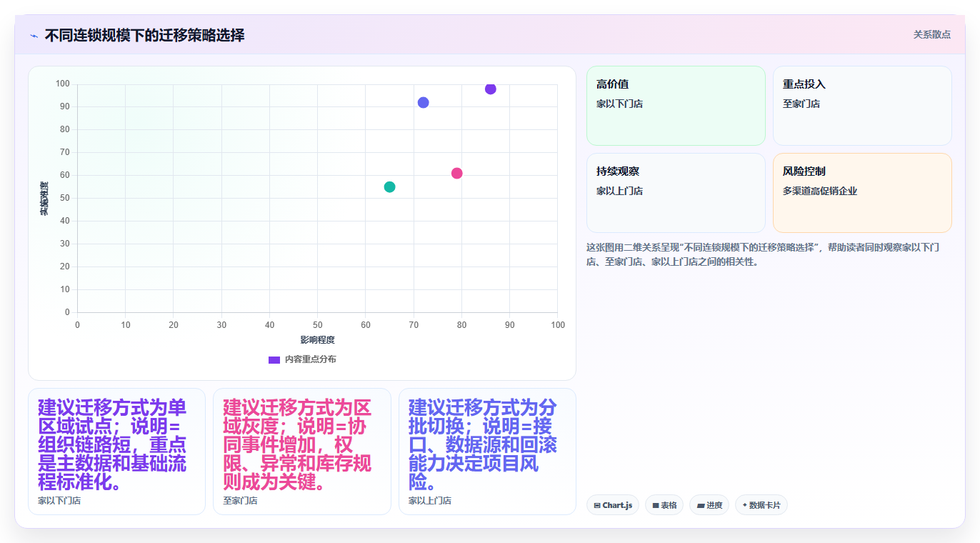Select the purple scatter point near top
The width and height of the screenshot is (980, 543).
coord(490,89)
